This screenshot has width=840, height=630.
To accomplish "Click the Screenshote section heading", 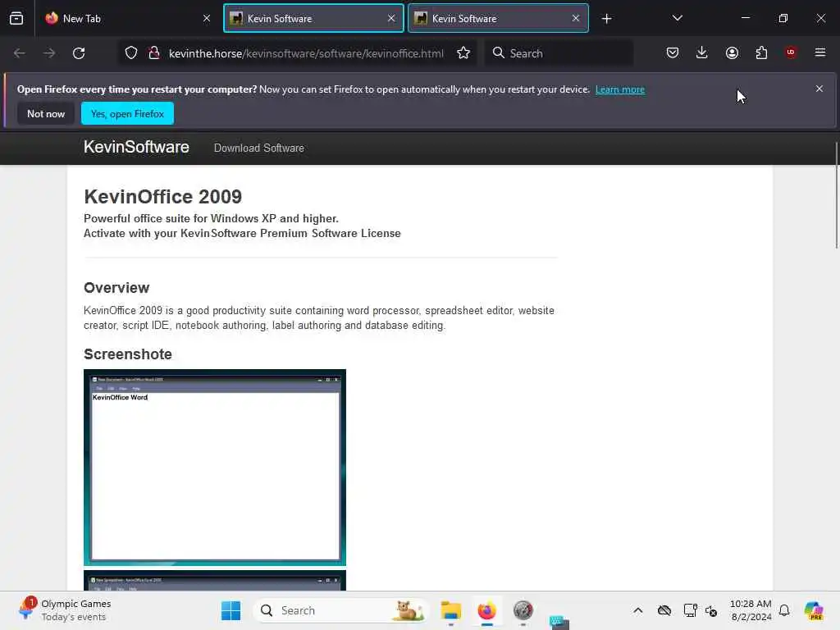I will [x=127, y=354].
